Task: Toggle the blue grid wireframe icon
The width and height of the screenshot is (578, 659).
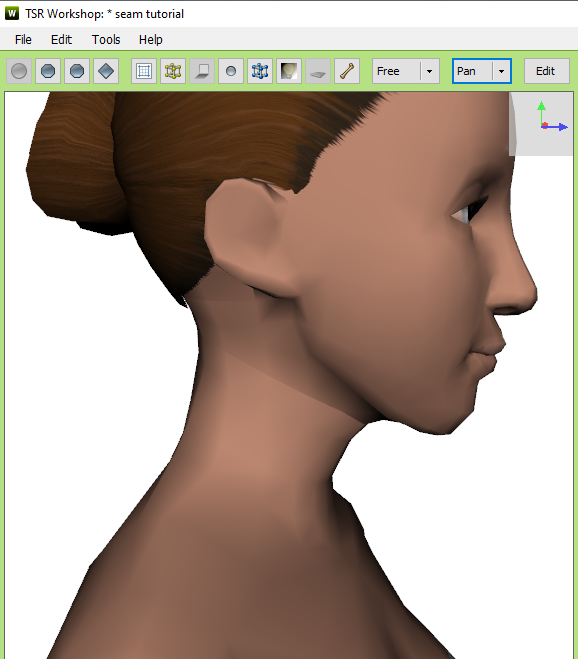Action: [144, 71]
